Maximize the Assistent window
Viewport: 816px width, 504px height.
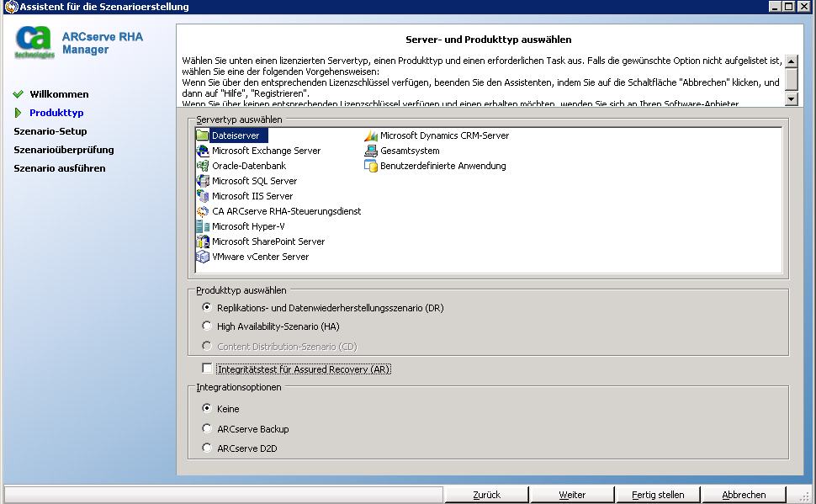tap(788, 6)
